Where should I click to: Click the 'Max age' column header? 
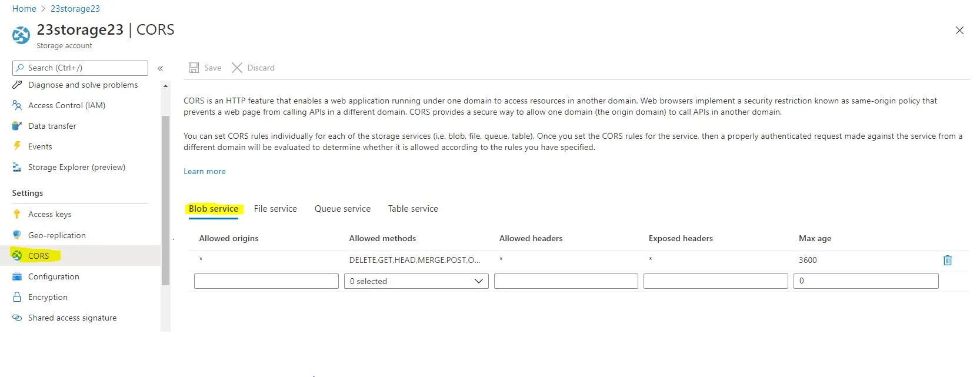coord(815,238)
